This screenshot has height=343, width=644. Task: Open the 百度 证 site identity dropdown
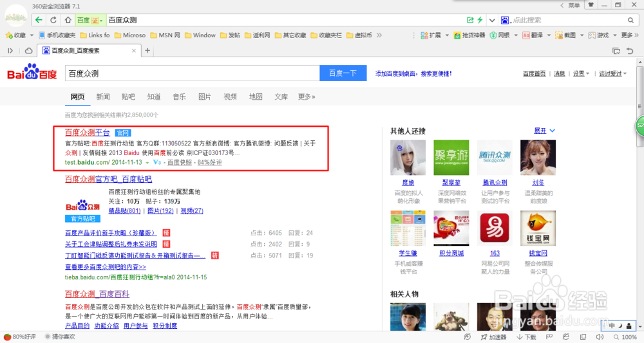point(90,20)
